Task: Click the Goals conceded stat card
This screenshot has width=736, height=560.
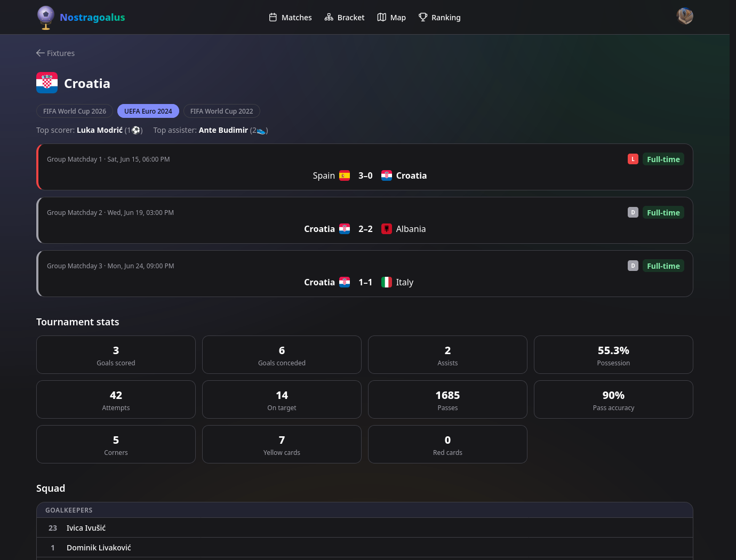Action: (282, 355)
